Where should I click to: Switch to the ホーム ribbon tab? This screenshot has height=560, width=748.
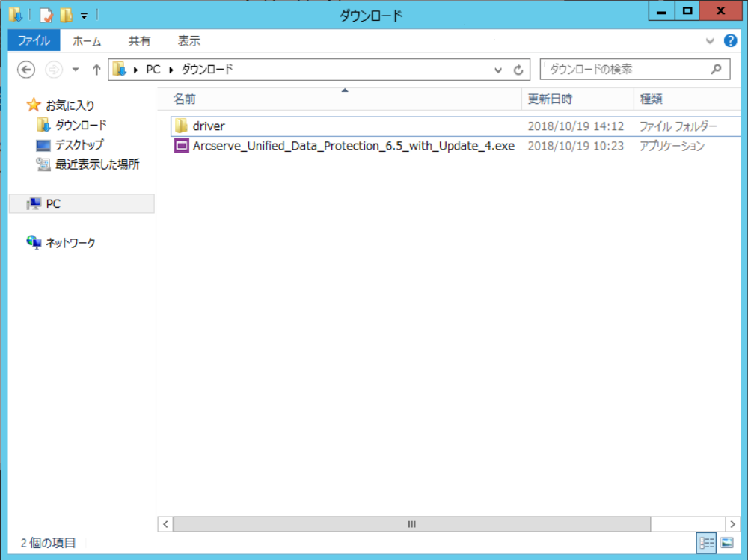coord(87,41)
